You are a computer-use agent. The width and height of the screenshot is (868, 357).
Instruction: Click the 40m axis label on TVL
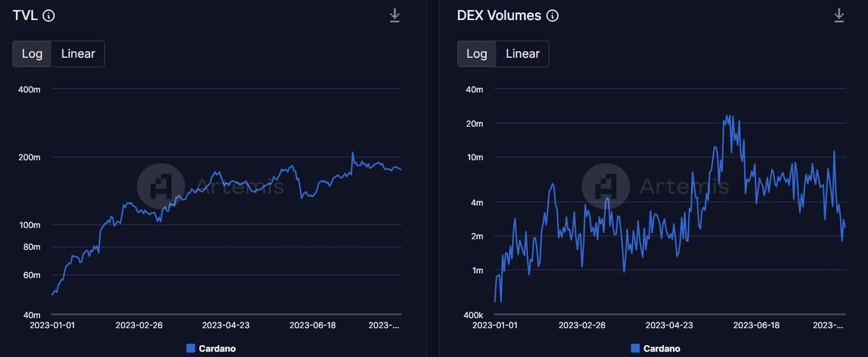coord(32,315)
